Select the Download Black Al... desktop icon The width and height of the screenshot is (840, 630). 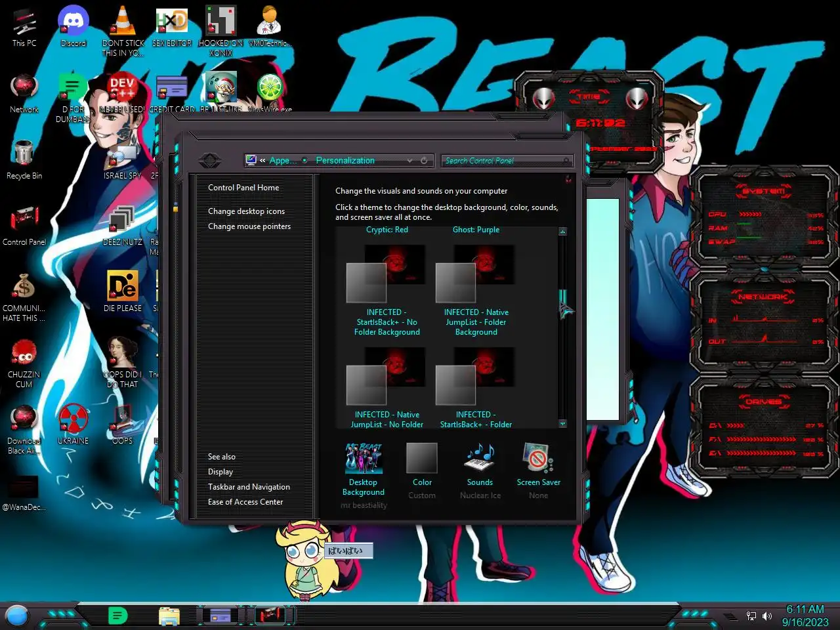click(24, 430)
